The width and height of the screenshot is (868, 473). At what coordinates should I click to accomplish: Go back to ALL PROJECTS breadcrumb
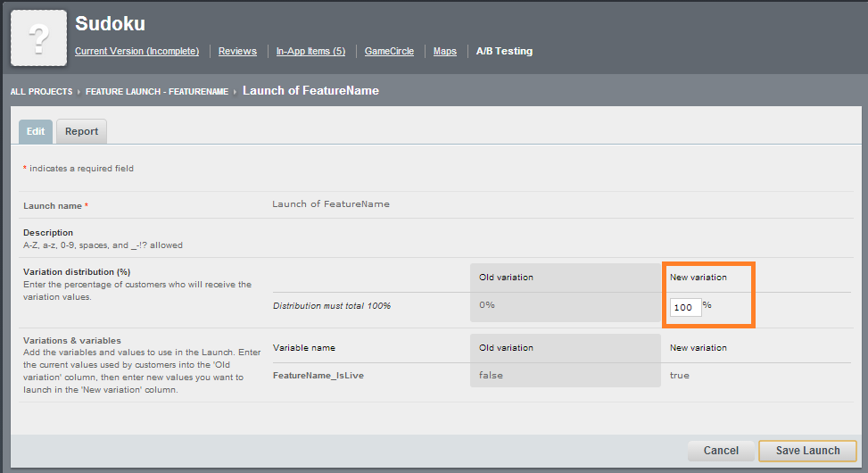(43, 92)
